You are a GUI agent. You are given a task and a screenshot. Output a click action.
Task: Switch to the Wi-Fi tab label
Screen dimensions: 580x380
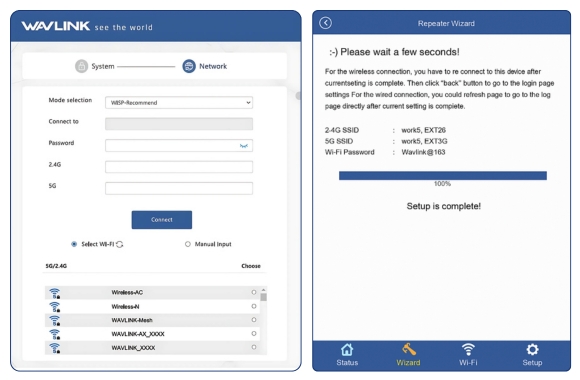tap(468, 363)
